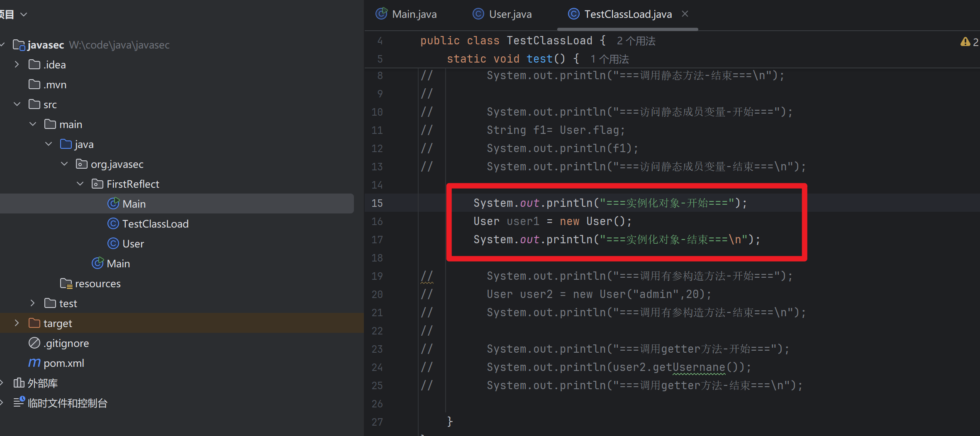Click the External Libraries (外部库) icon

(19, 383)
